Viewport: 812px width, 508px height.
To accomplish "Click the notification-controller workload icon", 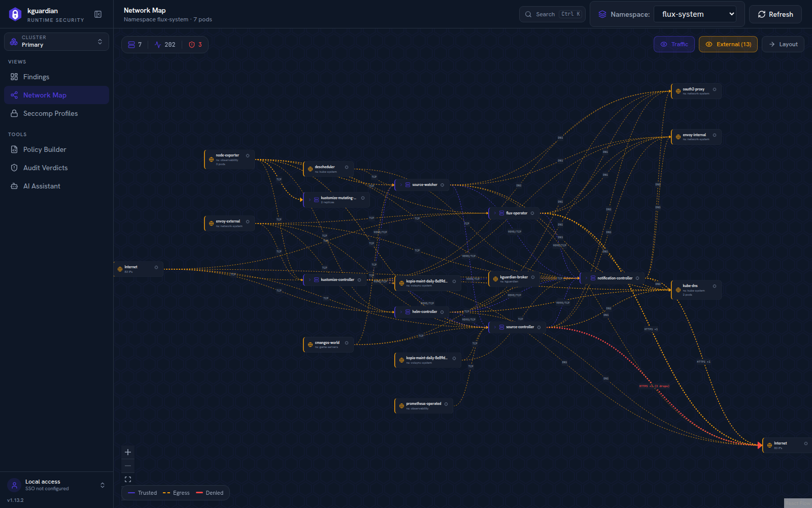I will [593, 278].
